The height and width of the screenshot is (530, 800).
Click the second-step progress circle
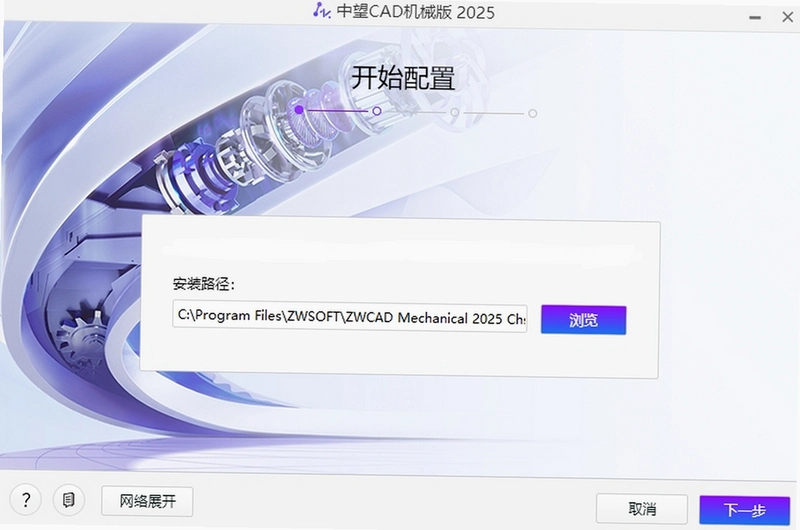click(377, 111)
